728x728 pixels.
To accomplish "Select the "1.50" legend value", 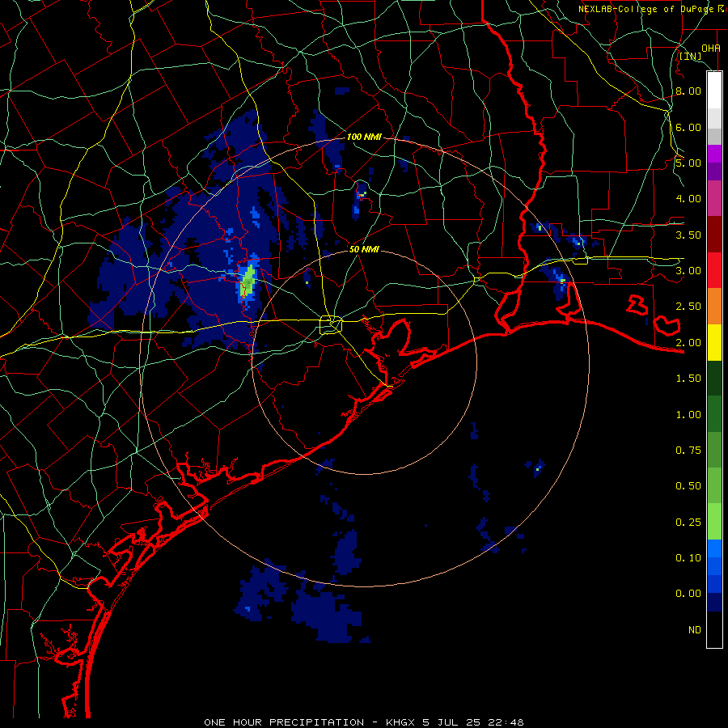I will (x=688, y=379).
